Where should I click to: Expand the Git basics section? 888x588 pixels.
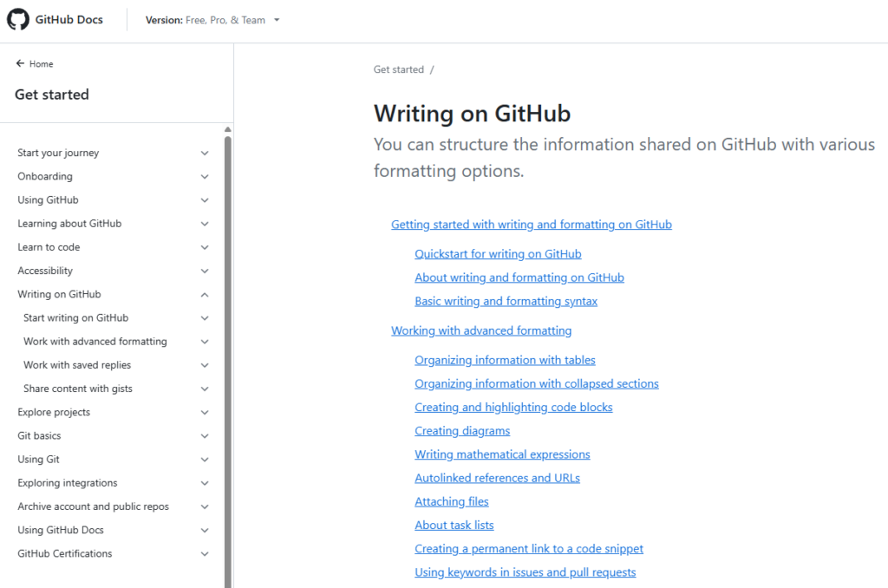click(x=205, y=435)
